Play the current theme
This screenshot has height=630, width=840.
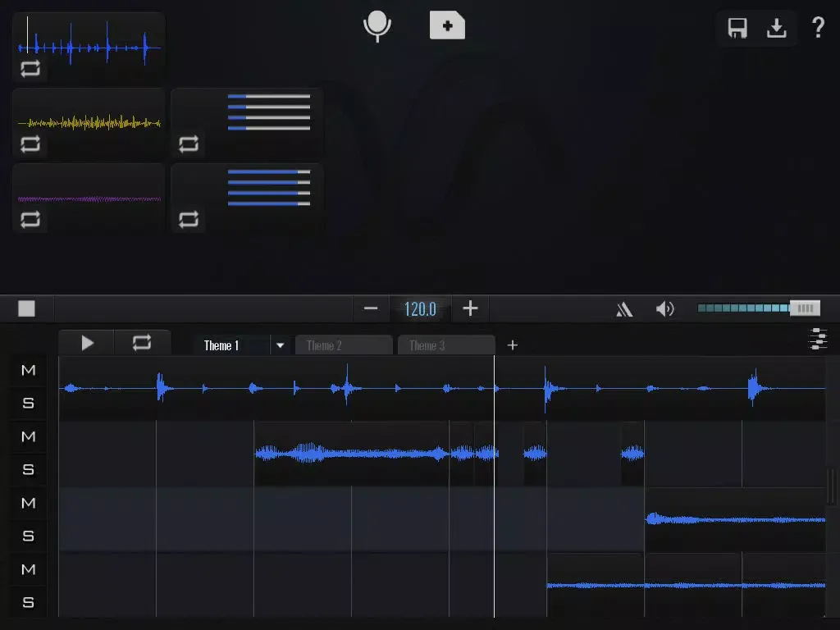pyautogui.click(x=87, y=343)
